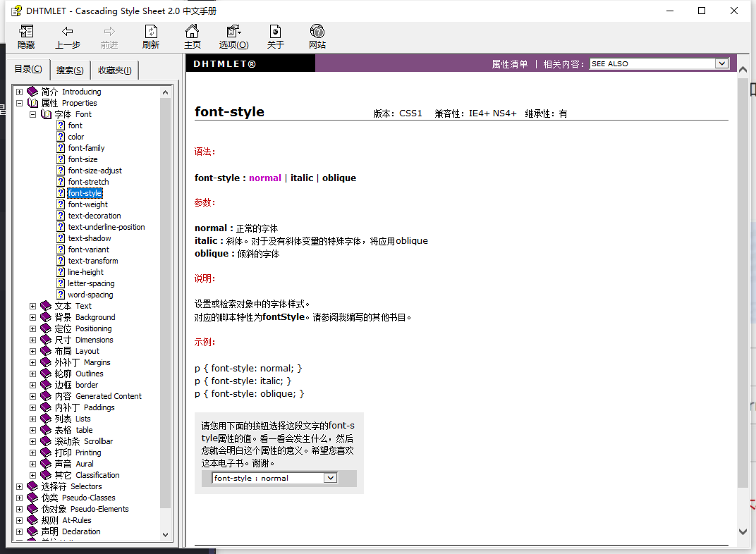Select the text-transform topic in the tree
This screenshot has width=756, height=554.
(x=93, y=261)
